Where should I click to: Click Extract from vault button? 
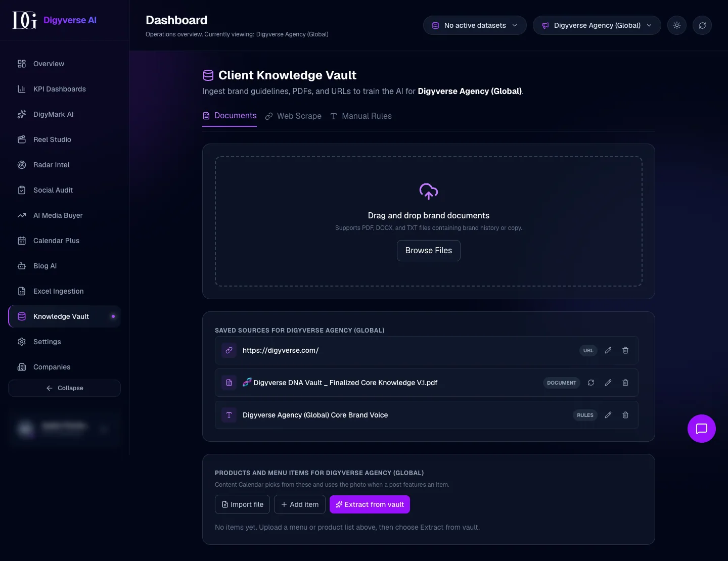pos(370,504)
